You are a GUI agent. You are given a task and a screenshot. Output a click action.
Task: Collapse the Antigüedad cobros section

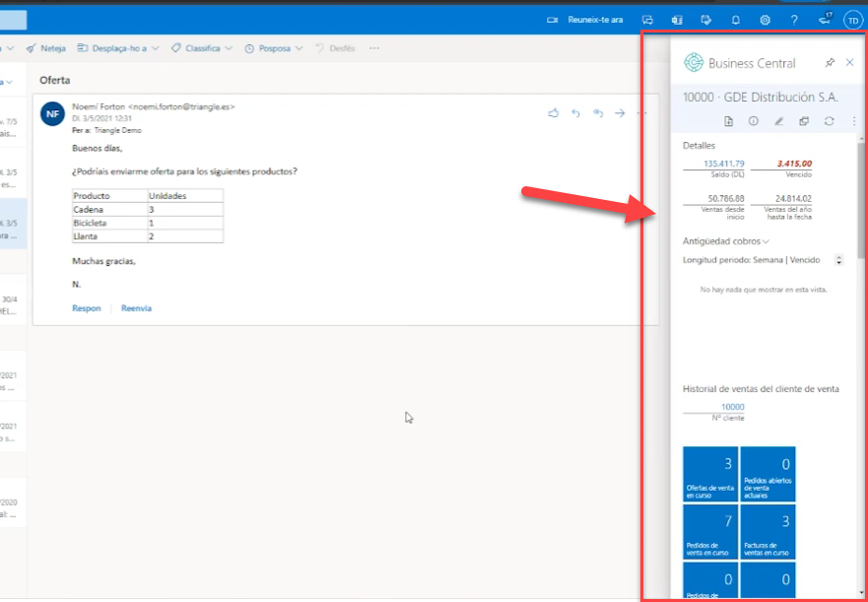click(x=725, y=240)
